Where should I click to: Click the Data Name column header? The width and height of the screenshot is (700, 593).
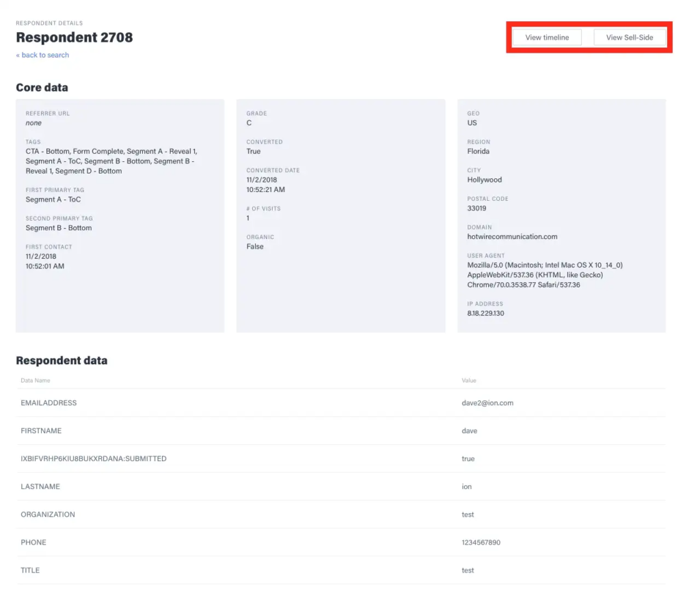tap(35, 381)
